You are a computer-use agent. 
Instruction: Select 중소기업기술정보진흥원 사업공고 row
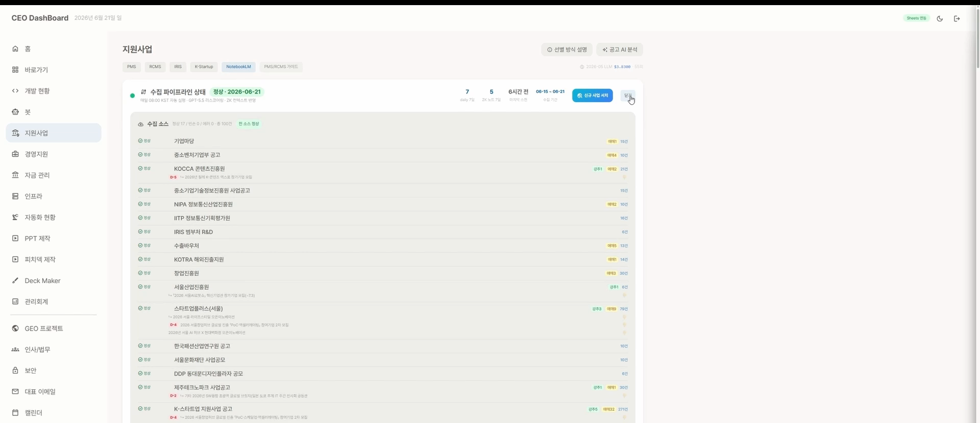coord(383,191)
